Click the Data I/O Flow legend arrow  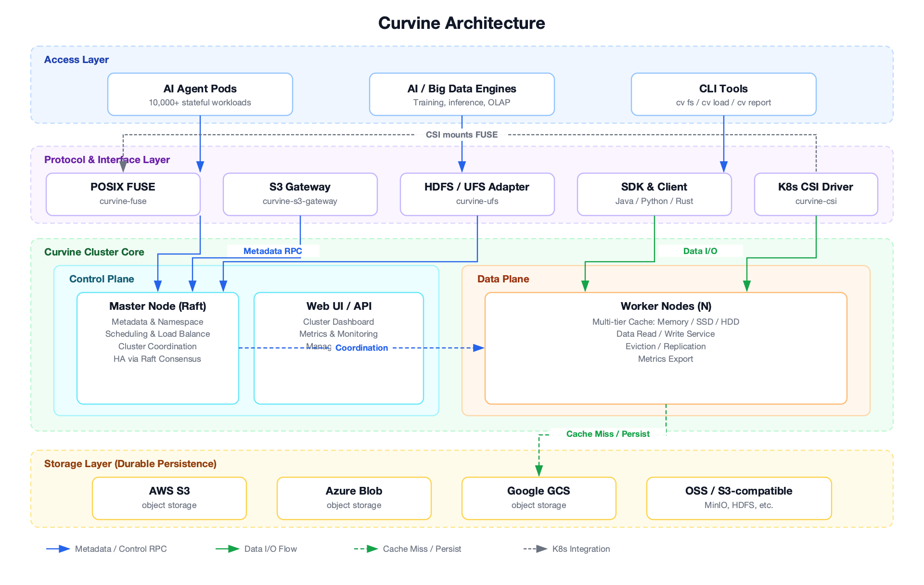[x=228, y=549]
